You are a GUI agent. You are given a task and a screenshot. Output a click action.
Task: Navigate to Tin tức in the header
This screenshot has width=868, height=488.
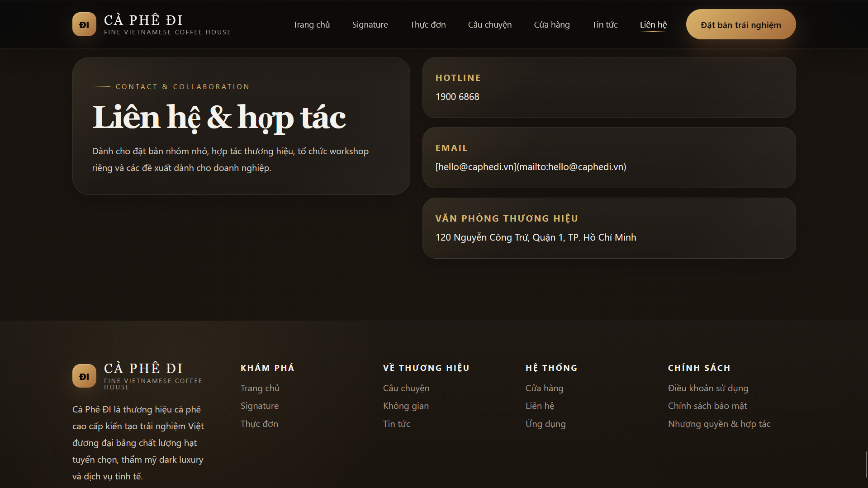coord(604,25)
